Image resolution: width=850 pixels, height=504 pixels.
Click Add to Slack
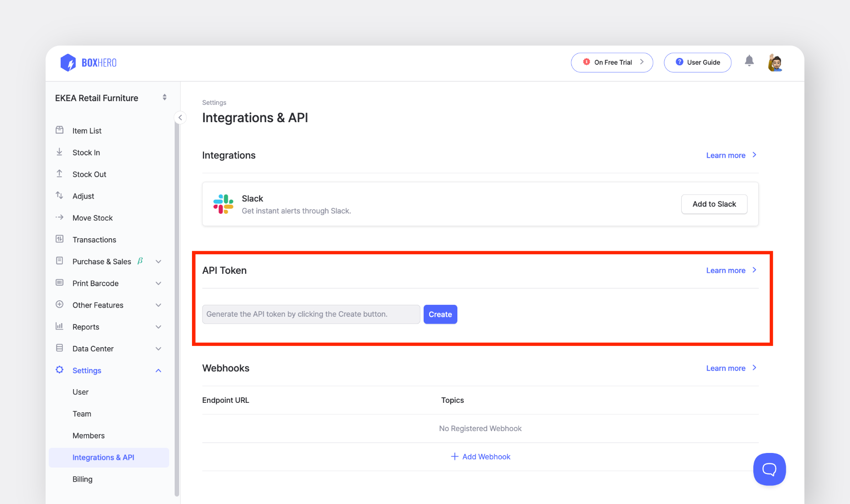[714, 204]
